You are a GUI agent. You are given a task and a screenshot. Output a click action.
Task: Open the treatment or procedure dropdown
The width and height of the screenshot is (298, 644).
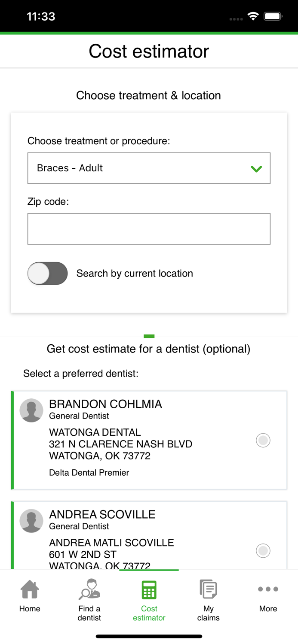click(149, 168)
